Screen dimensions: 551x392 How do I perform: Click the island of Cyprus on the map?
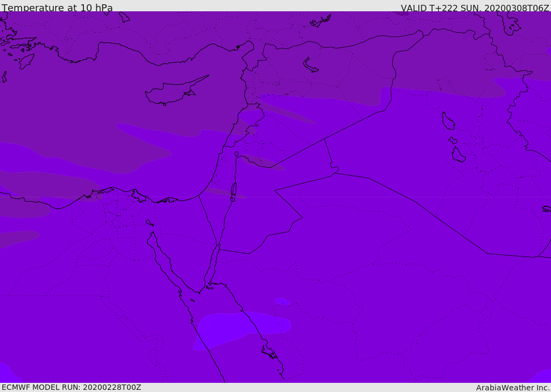[x=175, y=91]
